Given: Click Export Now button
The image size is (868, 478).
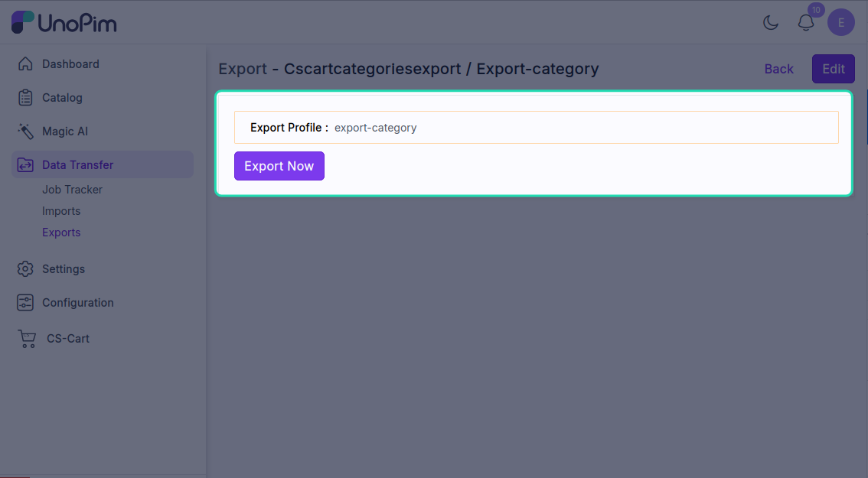Looking at the screenshot, I should (x=279, y=166).
